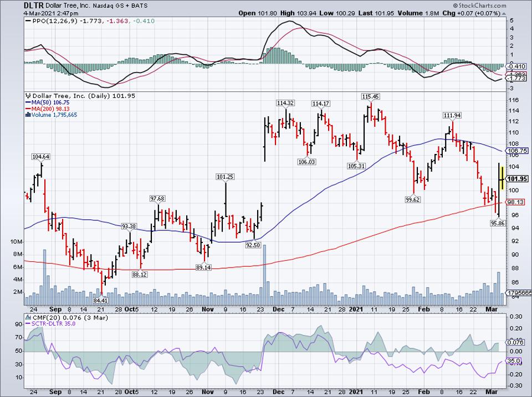Screen dimensions: 532x397
Task: Click the 111.94 February peak annotation
Action: tap(452, 115)
